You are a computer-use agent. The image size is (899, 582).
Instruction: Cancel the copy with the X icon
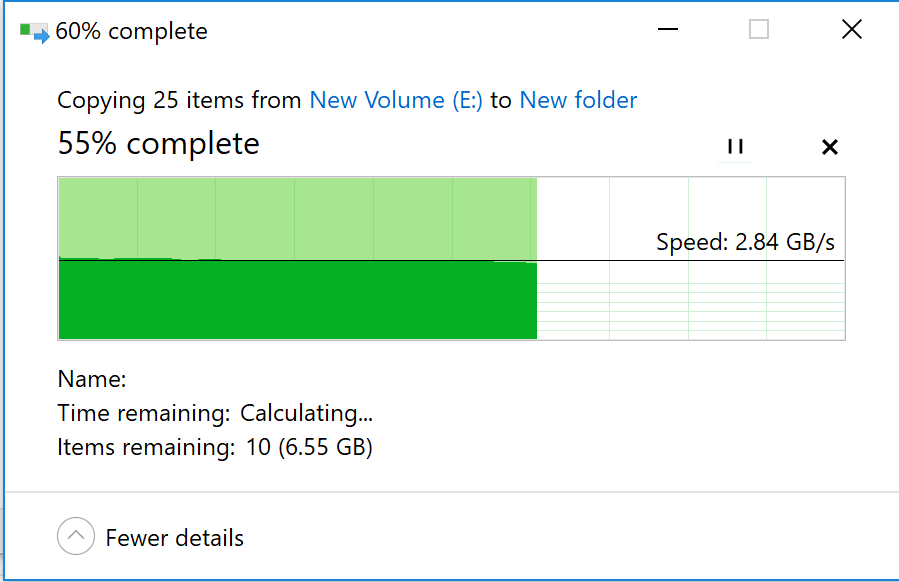[829, 147]
